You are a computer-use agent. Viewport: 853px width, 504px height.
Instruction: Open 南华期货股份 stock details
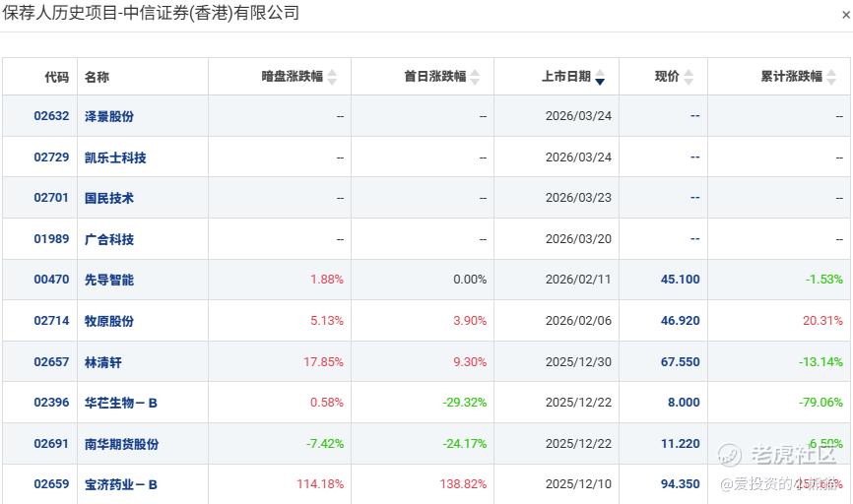tap(121, 444)
